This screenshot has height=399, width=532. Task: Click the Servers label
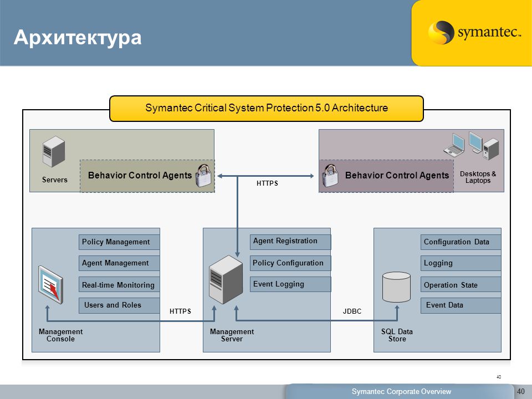[55, 180]
